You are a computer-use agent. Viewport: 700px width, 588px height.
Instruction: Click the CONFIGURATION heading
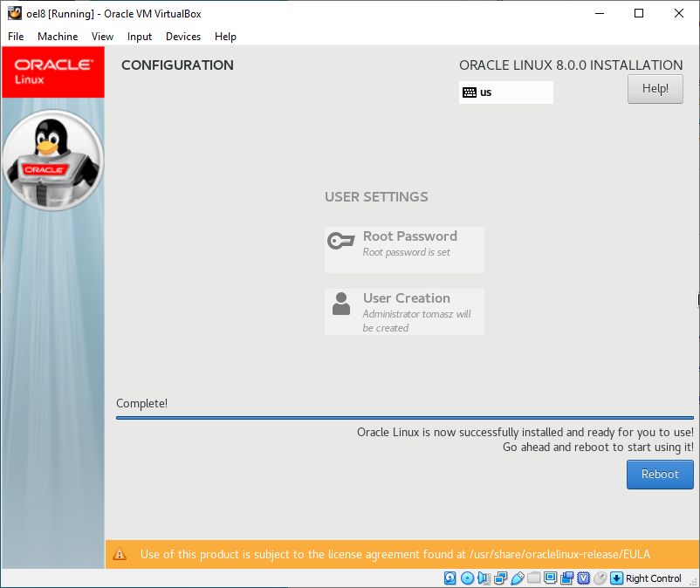[x=177, y=65]
